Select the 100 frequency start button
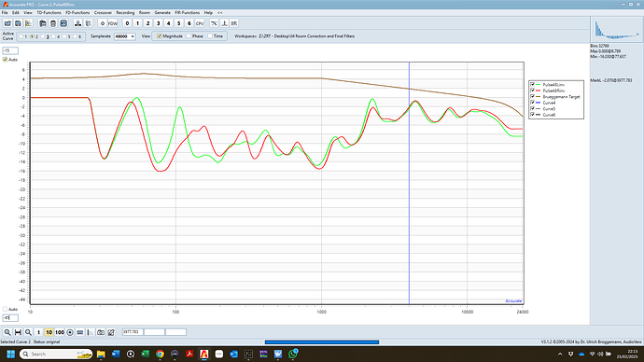The width and height of the screenshot is (644, 362). pos(60,332)
